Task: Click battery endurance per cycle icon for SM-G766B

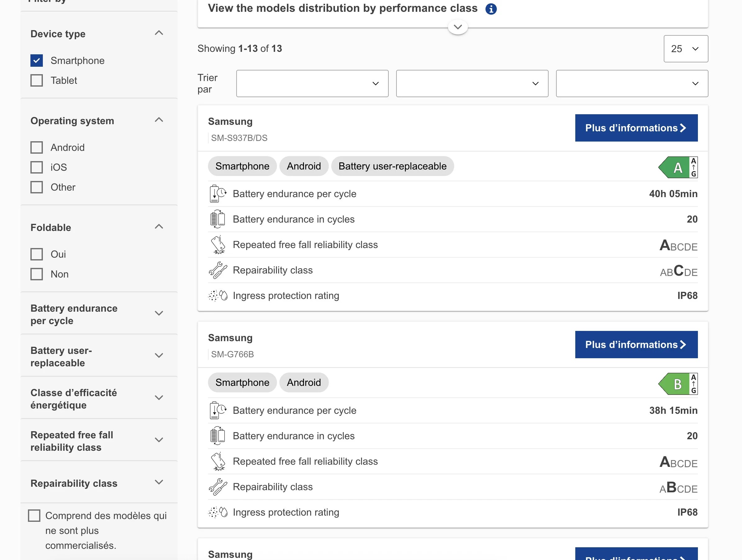Action: (218, 410)
